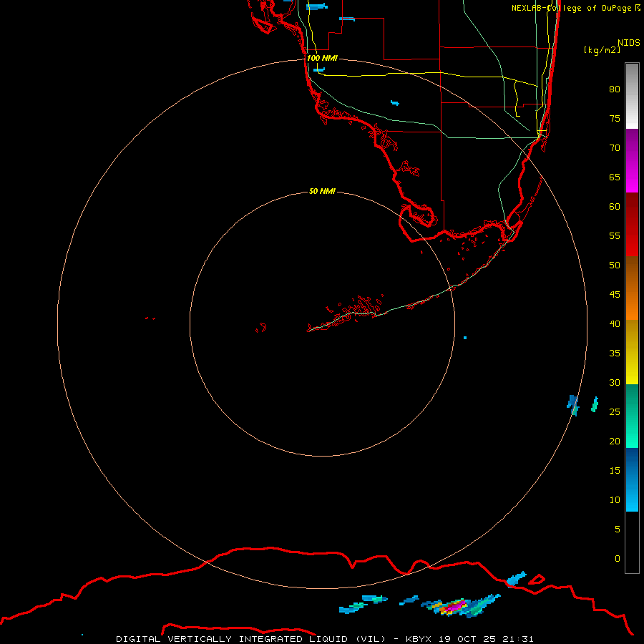Click the 30 value on the VIL scale
This screenshot has height=644, width=644.
(x=615, y=383)
